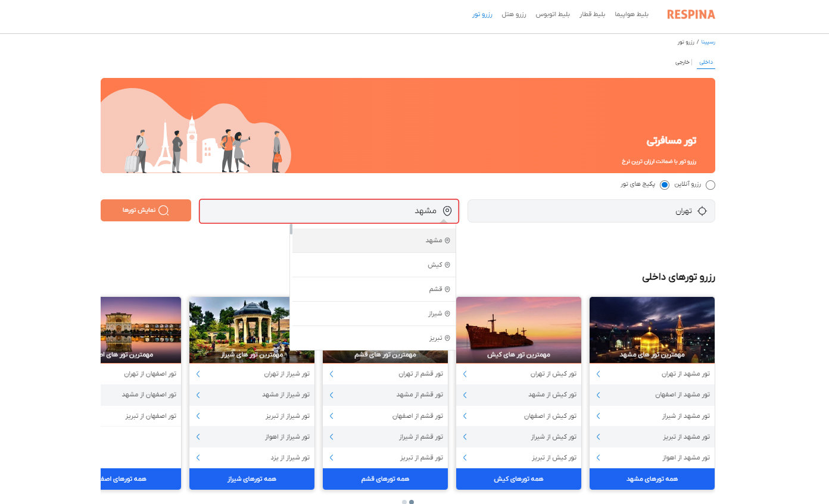This screenshot has width=829, height=504.
Task: Open the رسپینا breadcrumb link
Action: point(706,42)
